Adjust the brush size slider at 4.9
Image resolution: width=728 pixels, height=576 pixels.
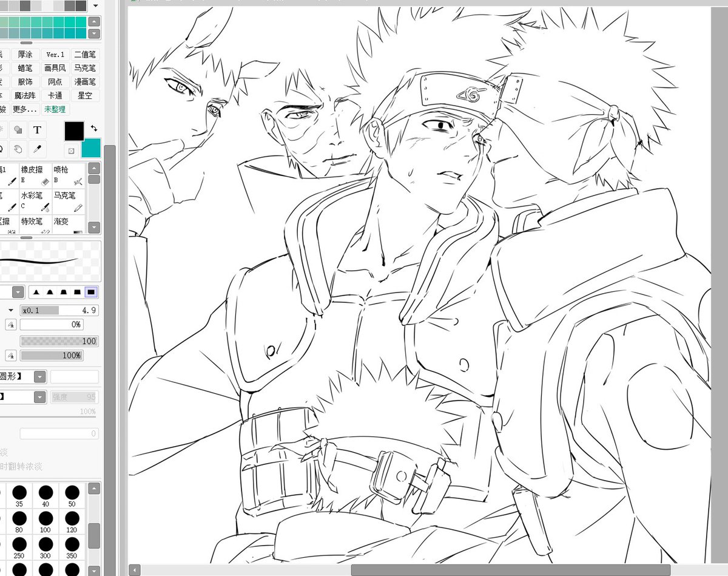tap(59, 310)
